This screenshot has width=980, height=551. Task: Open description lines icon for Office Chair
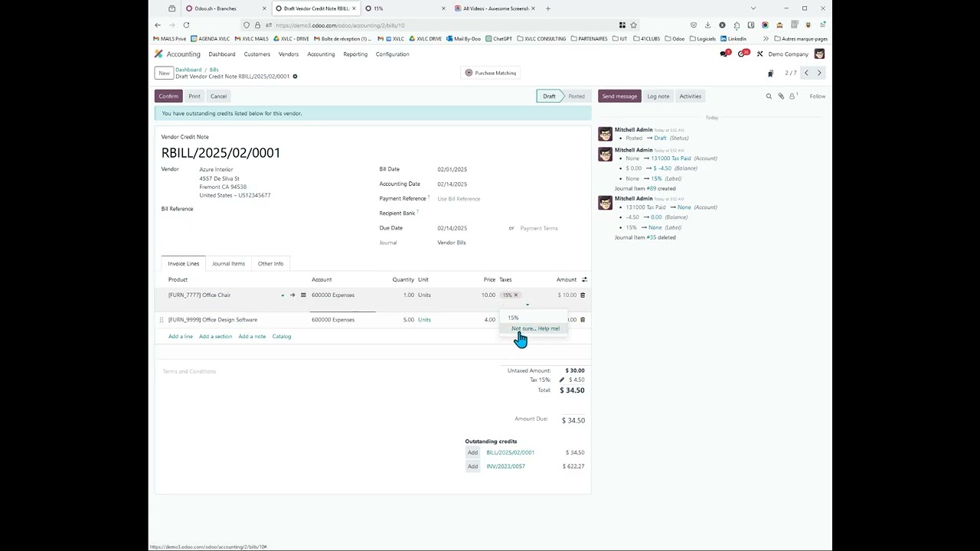pos(303,295)
